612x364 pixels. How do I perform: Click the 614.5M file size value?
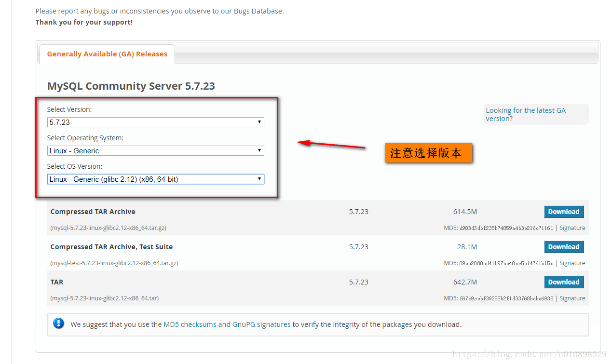465,212
